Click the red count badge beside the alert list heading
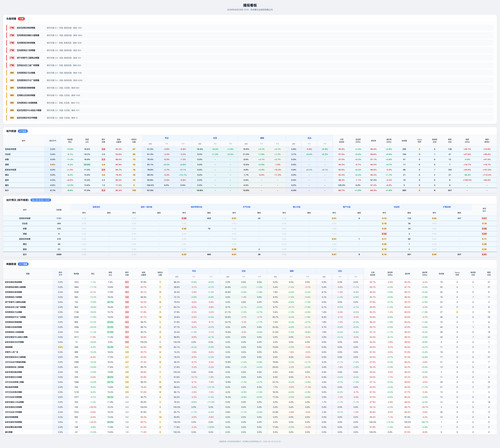This screenshot has width=500, height=448. 21,19
